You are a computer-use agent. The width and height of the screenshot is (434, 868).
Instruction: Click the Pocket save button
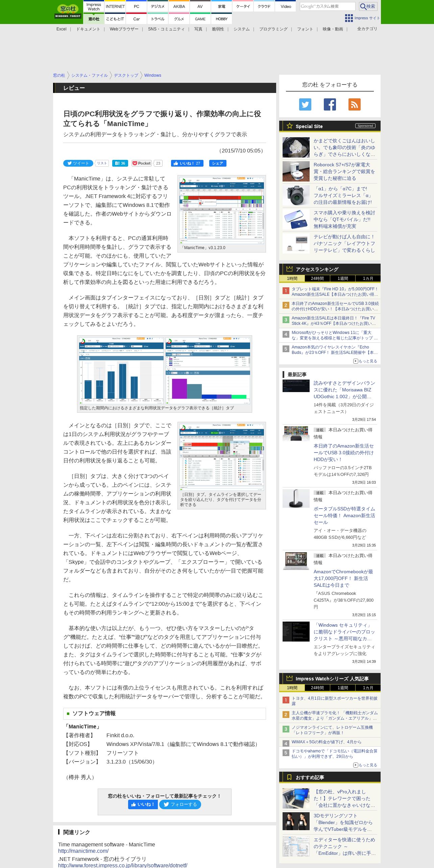(142, 163)
